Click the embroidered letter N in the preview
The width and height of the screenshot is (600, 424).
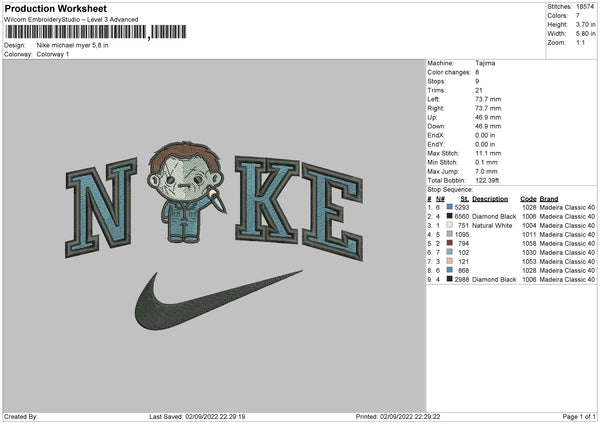101,207
